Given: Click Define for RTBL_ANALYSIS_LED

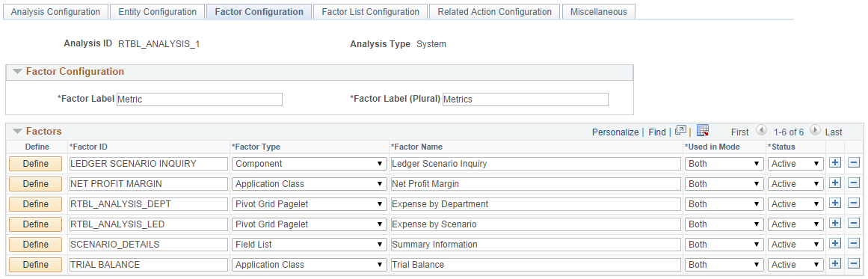Looking at the screenshot, I should [35, 224].
